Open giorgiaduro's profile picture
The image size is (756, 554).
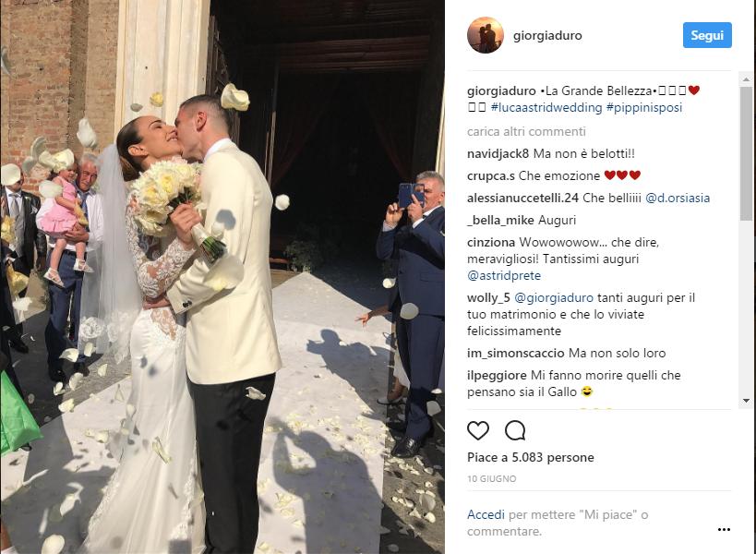485,35
